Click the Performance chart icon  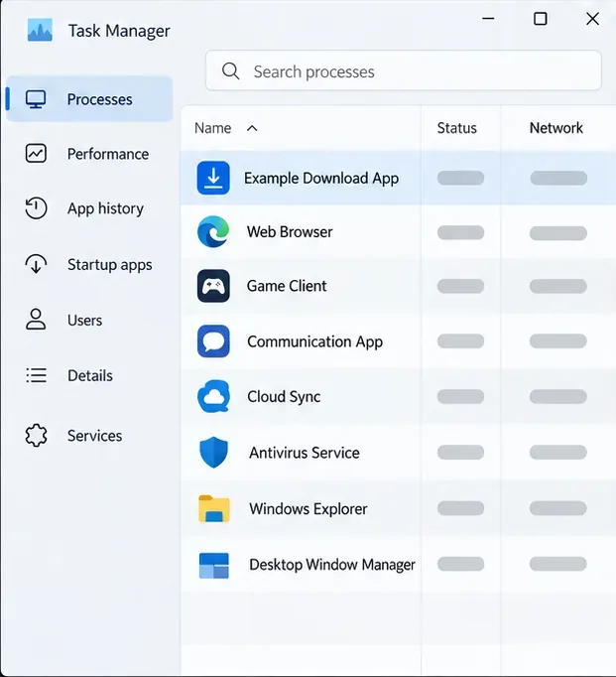[36, 153]
